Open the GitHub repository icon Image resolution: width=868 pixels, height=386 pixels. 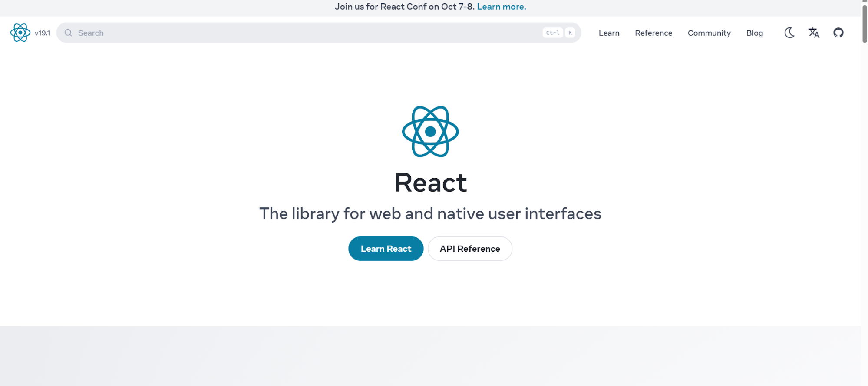(838, 33)
